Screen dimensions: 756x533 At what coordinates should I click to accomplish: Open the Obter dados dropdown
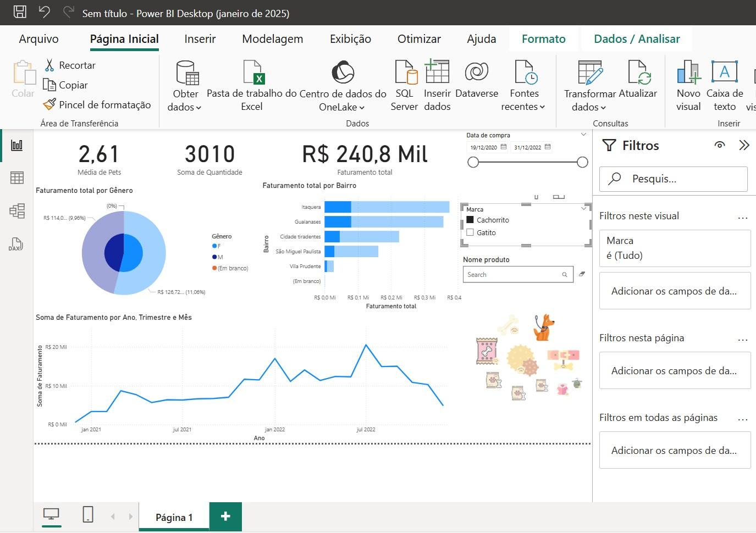[x=185, y=86]
